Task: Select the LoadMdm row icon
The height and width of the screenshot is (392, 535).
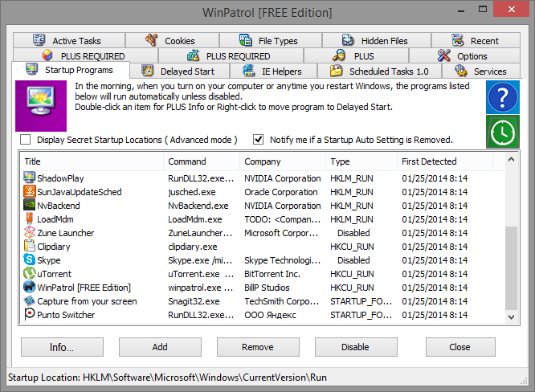Action: 30,218
